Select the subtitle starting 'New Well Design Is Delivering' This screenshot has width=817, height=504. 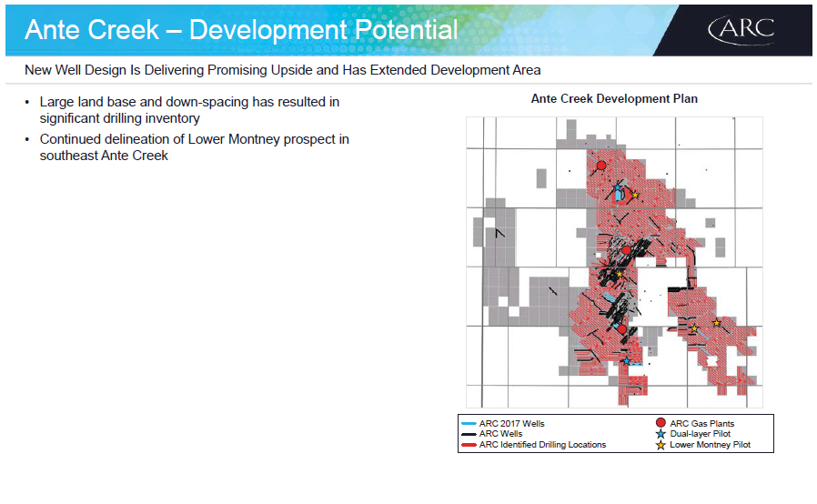(282, 70)
